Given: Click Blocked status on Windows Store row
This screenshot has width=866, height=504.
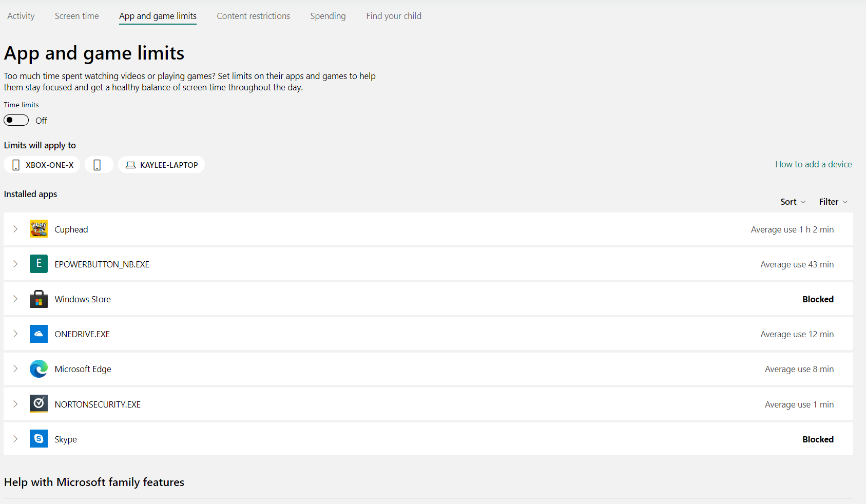Looking at the screenshot, I should (x=818, y=299).
